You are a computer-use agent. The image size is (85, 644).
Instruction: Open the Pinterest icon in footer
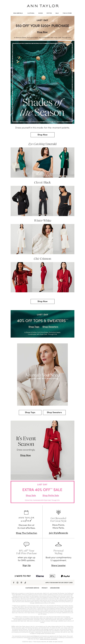tap(21, 582)
